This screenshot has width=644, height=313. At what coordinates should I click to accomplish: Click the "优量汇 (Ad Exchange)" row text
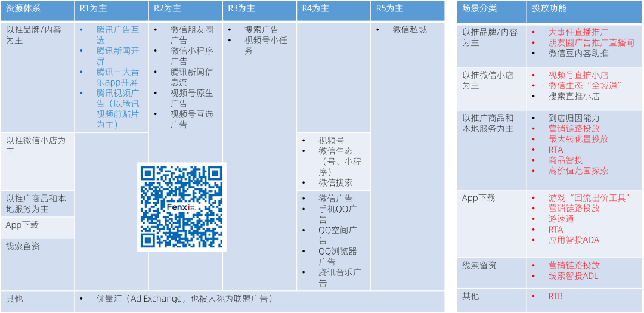(184, 299)
